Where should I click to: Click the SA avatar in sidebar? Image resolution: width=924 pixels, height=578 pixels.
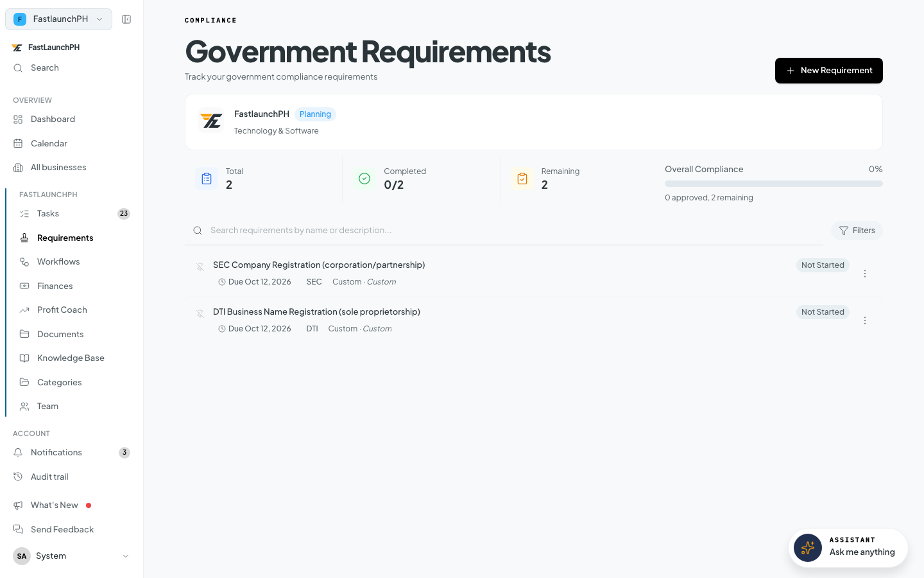(x=22, y=556)
